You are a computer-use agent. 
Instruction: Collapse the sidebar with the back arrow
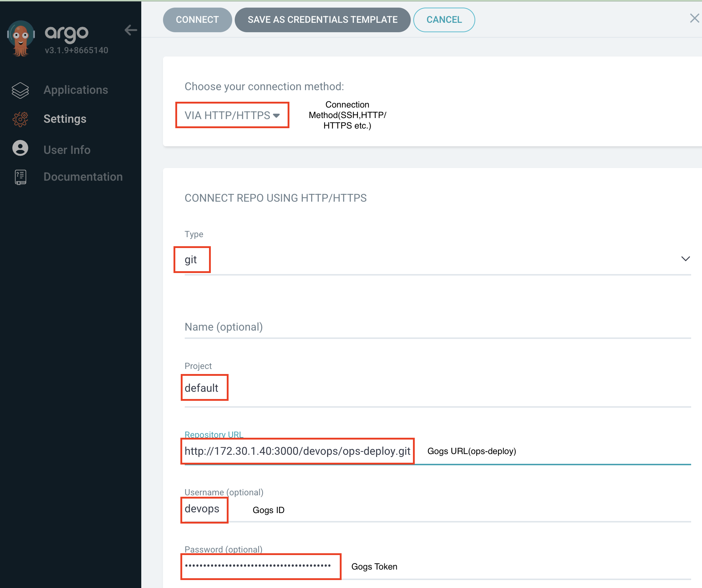[131, 30]
